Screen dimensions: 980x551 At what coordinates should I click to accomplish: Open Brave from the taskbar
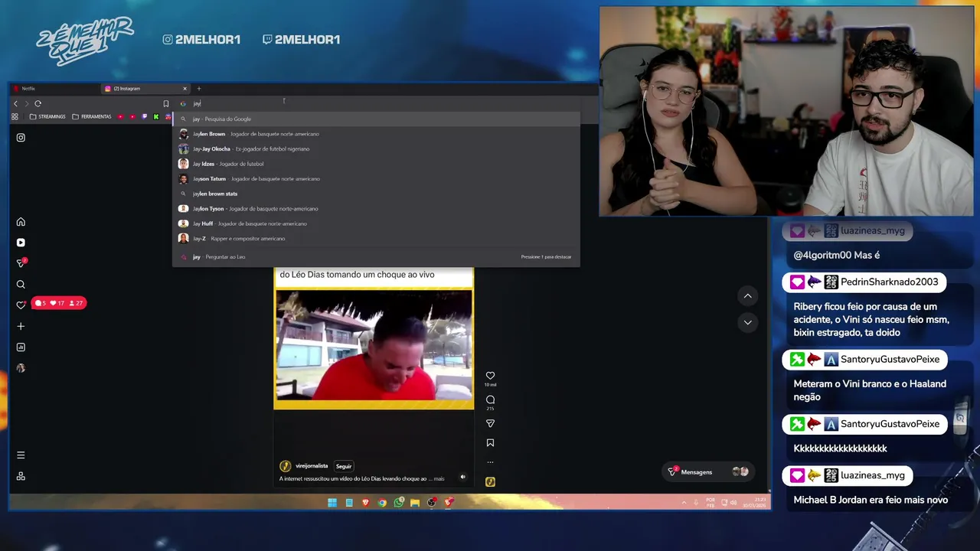point(365,503)
